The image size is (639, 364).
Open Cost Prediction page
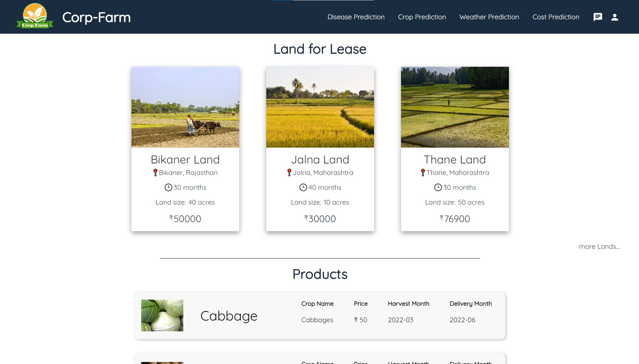click(x=556, y=17)
